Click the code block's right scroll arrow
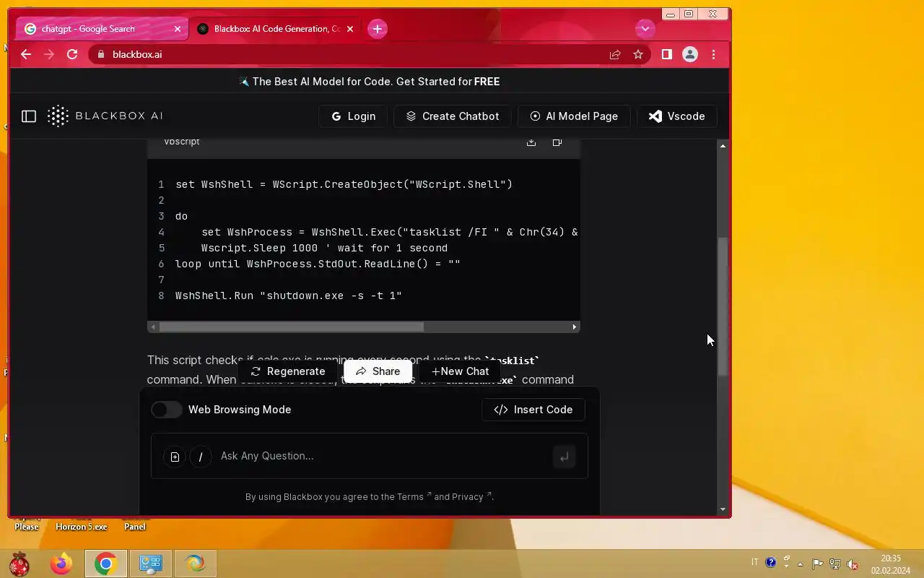Viewport: 924px width, 578px height. tap(575, 327)
